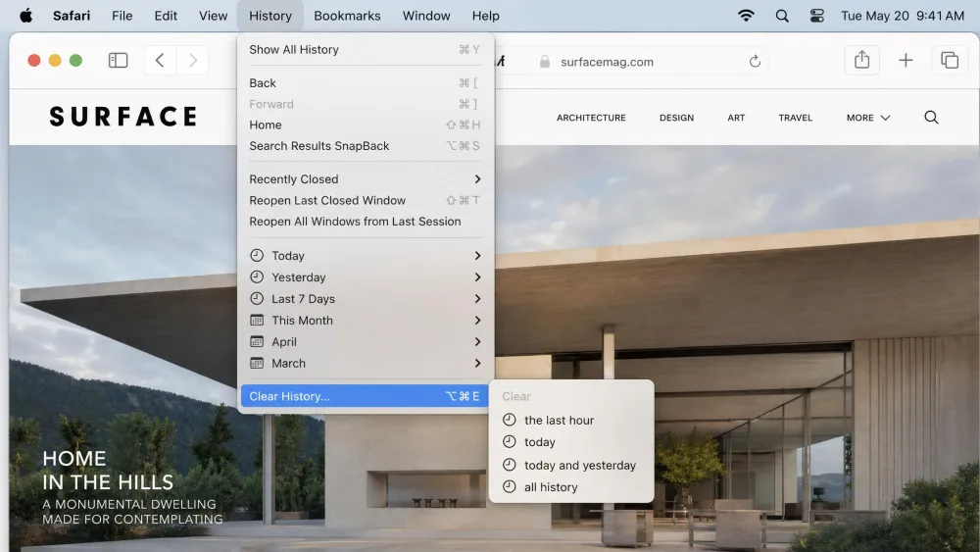The width and height of the screenshot is (980, 552).
Task: Expand the April history submenu arrow
Action: 477,342
